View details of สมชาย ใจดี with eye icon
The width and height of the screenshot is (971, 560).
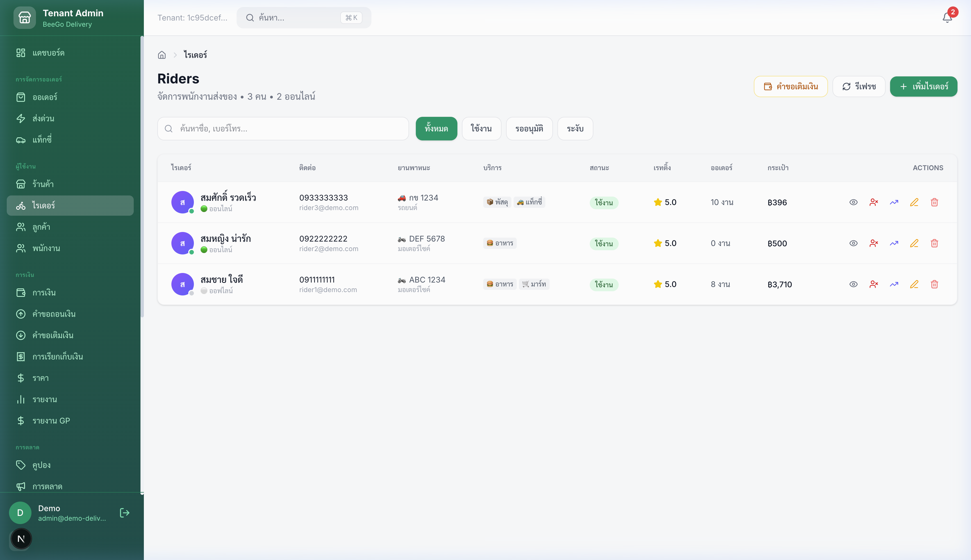click(x=853, y=284)
